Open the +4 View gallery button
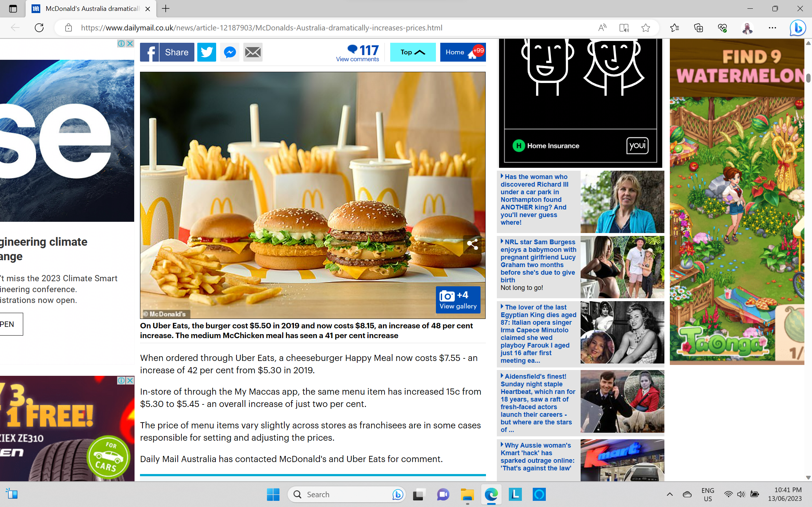 (x=458, y=300)
